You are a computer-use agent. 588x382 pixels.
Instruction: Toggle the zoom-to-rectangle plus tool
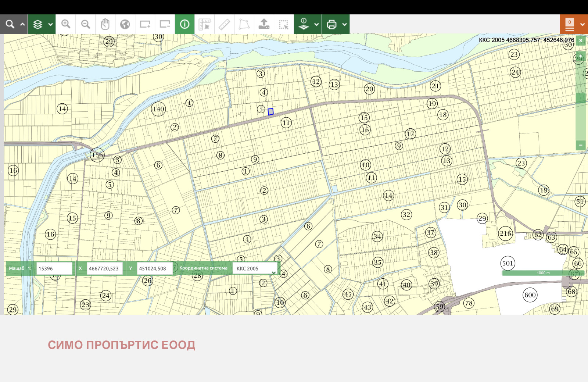point(145,24)
